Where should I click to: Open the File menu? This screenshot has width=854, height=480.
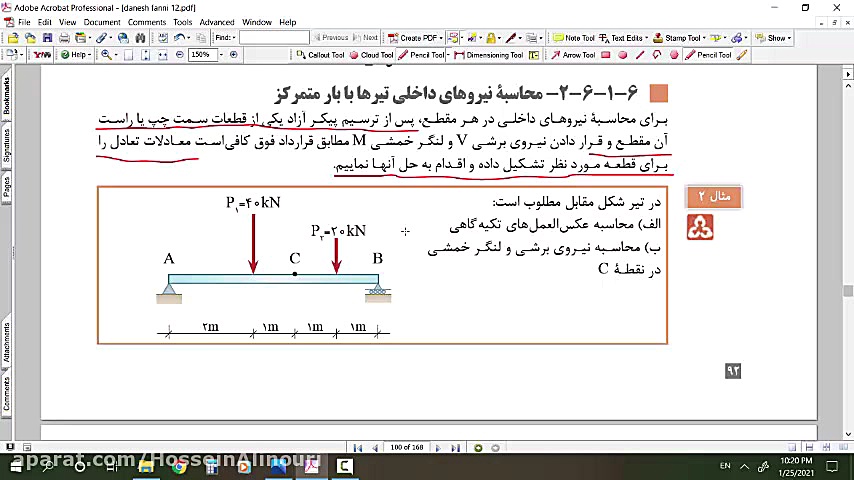pos(24,22)
